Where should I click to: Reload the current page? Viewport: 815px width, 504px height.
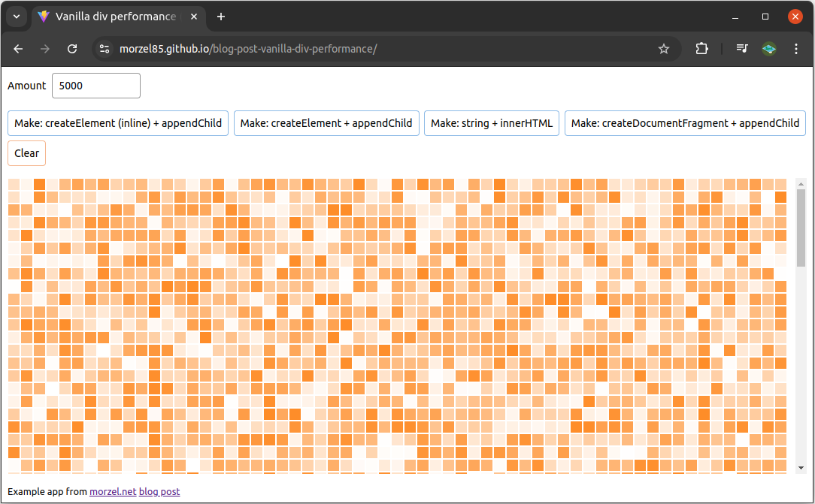[72, 49]
